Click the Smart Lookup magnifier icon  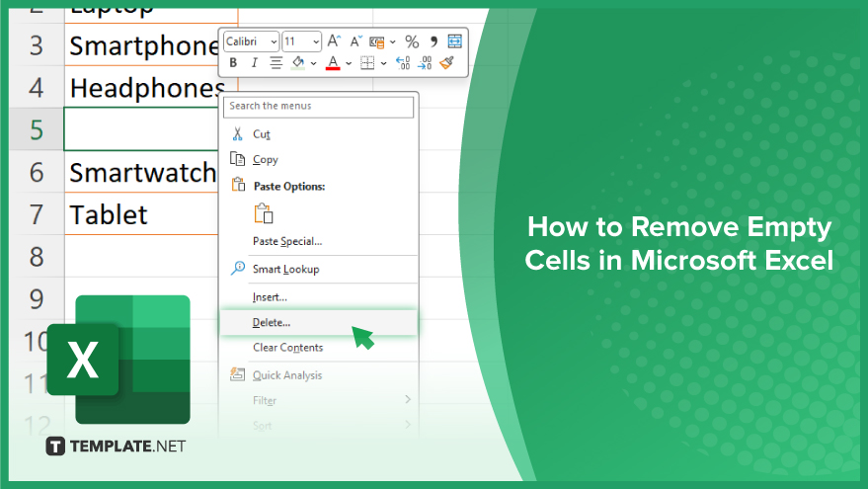[x=237, y=268]
